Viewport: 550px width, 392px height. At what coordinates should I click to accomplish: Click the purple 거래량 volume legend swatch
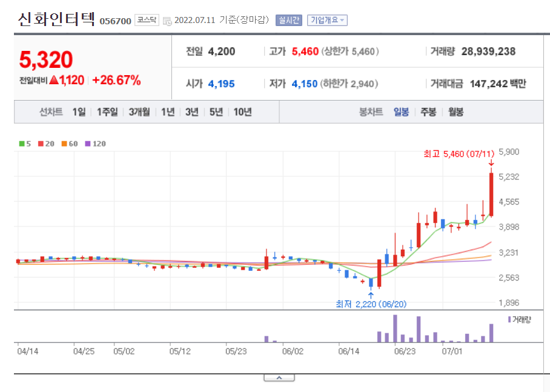[x=509, y=319]
